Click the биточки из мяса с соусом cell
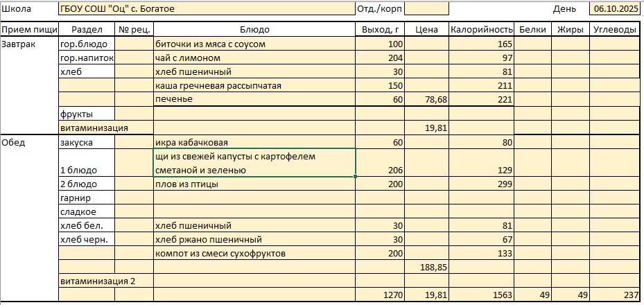The image size is (644, 305). (x=254, y=44)
